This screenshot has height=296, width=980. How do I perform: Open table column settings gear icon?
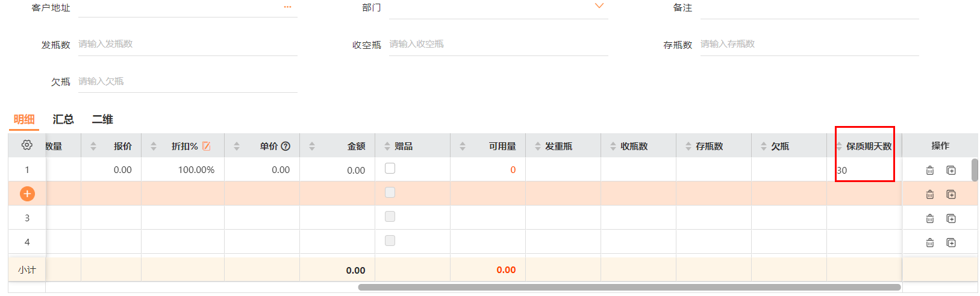tap(27, 145)
